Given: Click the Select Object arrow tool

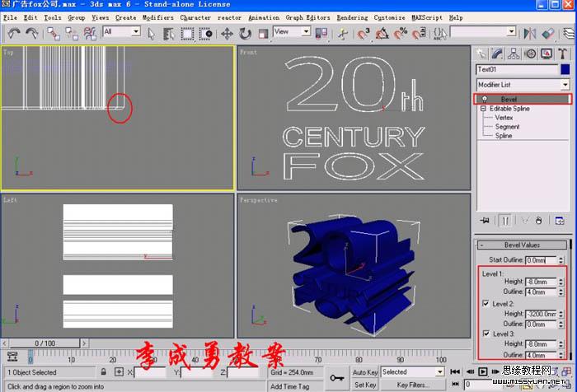Looking at the screenshot, I should (x=152, y=33).
